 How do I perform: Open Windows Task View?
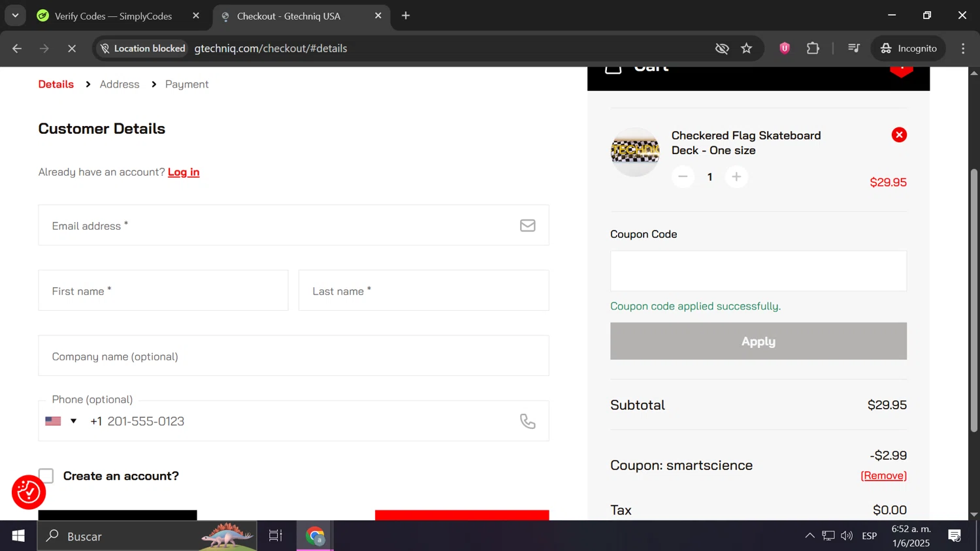click(276, 536)
